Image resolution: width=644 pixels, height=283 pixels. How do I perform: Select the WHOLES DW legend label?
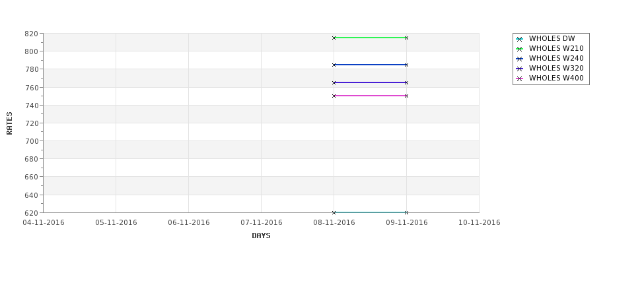pos(552,38)
